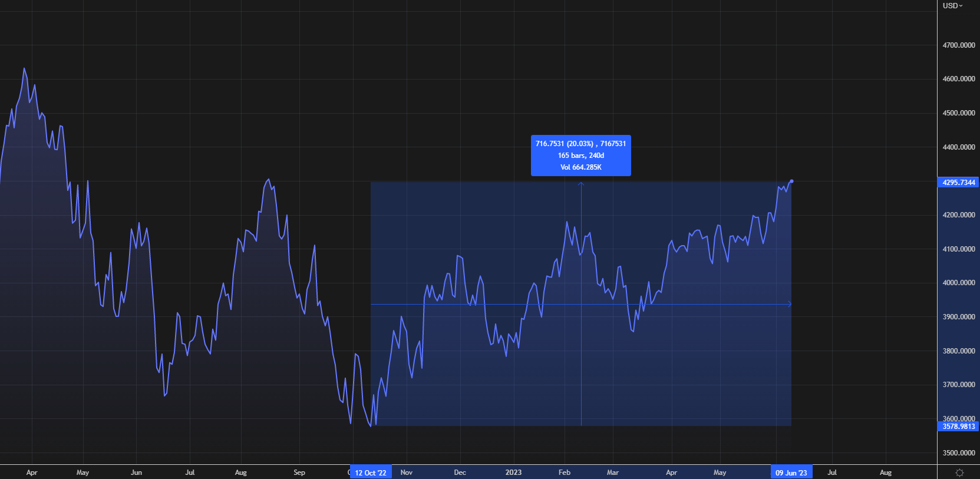Select the measurement tooltip showing 716.7531 (20.03%)
The width and height of the screenshot is (980, 479).
tap(581, 156)
